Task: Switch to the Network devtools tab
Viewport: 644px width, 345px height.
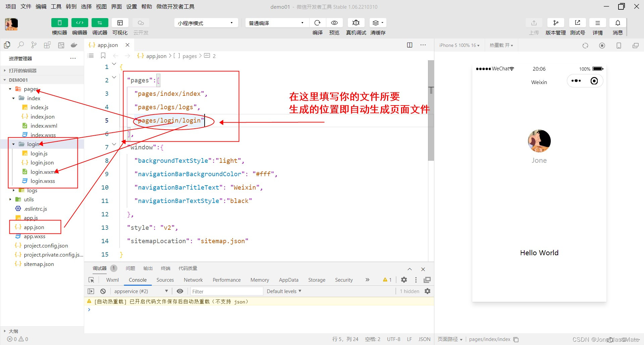Action: [x=193, y=280]
